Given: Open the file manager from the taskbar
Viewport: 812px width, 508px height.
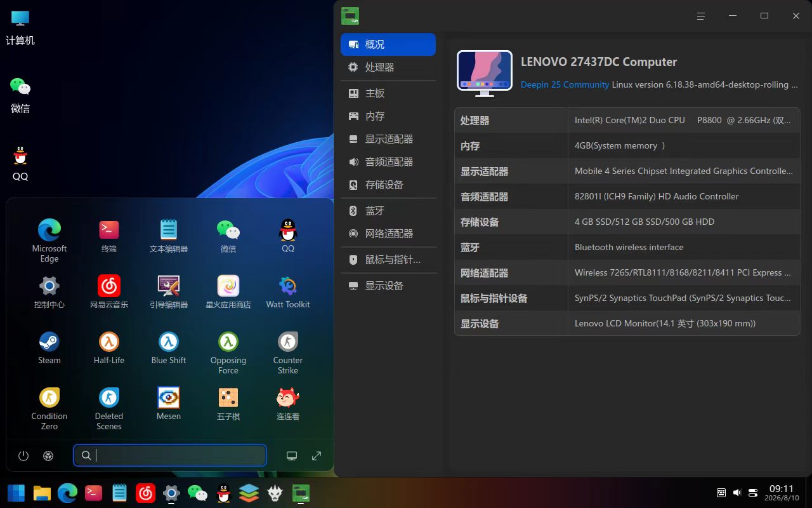Looking at the screenshot, I should coord(42,493).
